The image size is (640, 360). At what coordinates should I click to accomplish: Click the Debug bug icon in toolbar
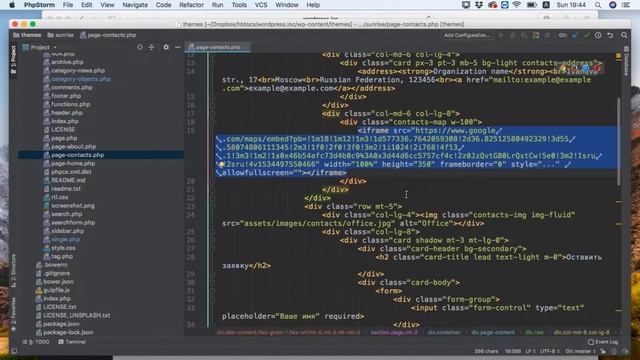tap(513, 36)
